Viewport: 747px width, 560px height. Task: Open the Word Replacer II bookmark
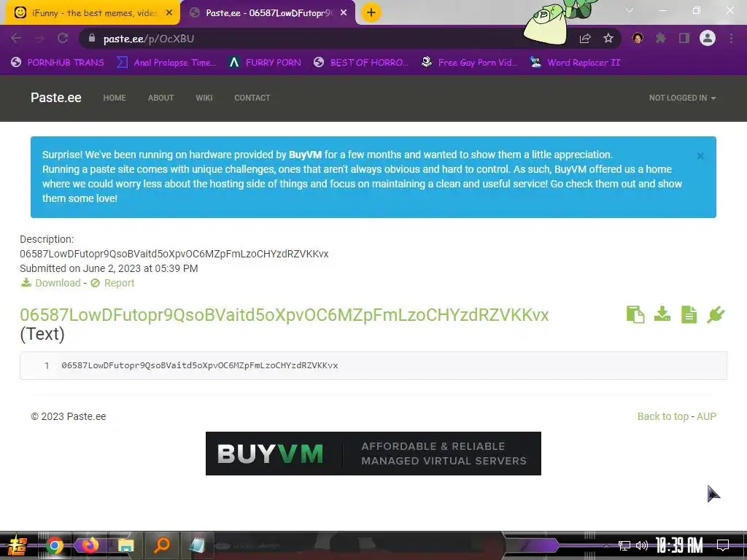(x=575, y=63)
